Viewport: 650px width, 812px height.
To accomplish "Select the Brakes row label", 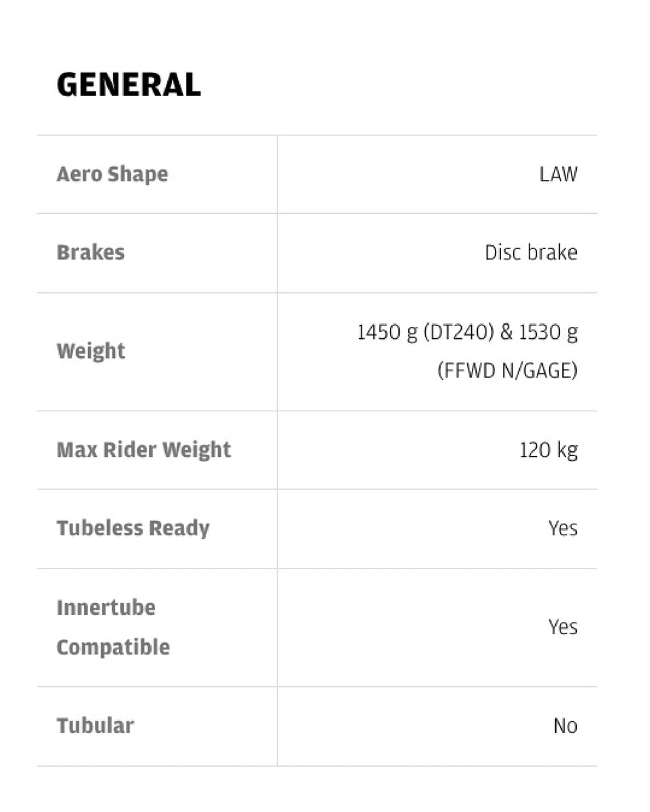I will 91,253.
